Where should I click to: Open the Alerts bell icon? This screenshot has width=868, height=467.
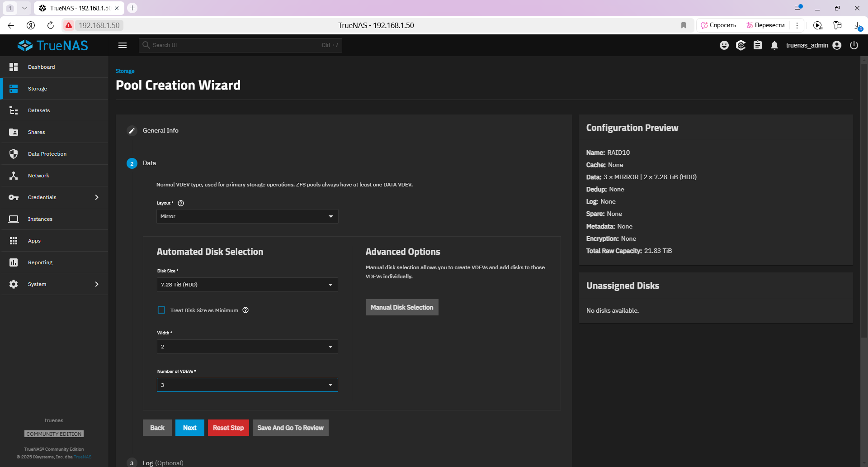(774, 45)
